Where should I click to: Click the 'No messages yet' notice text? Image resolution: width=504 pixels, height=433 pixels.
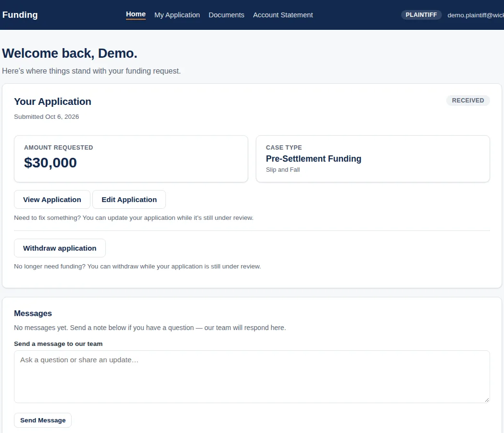(x=150, y=328)
